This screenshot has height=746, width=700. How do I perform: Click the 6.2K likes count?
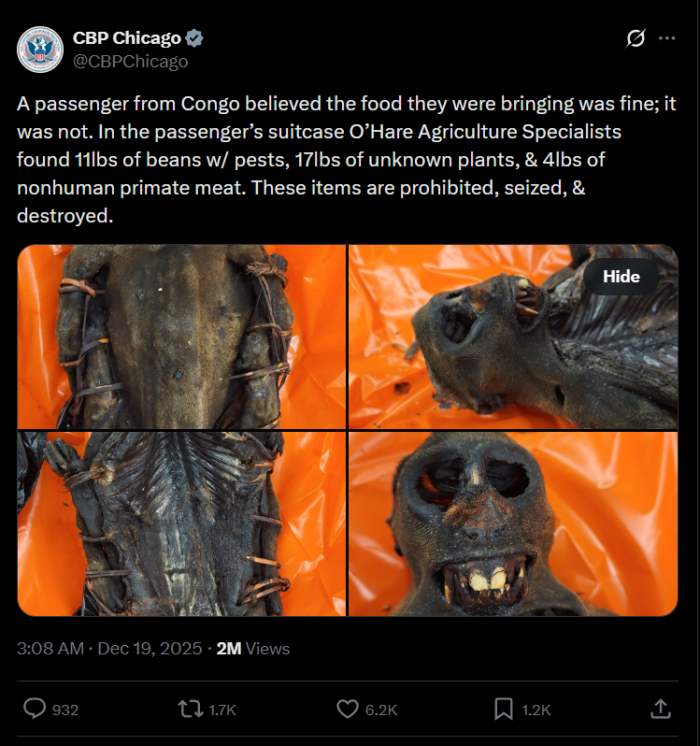(381, 710)
